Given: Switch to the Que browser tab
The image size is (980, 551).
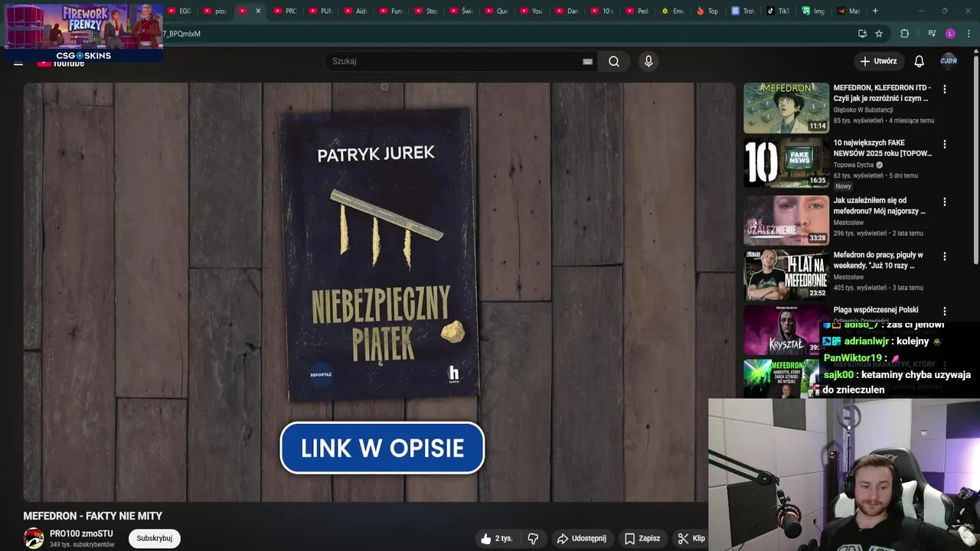Looking at the screenshot, I should point(496,11).
